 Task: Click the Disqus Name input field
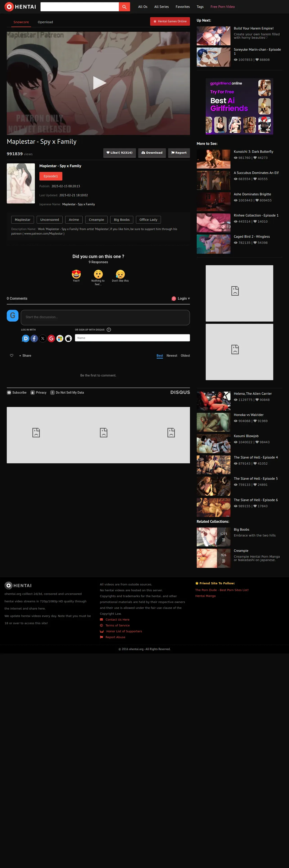(132, 338)
